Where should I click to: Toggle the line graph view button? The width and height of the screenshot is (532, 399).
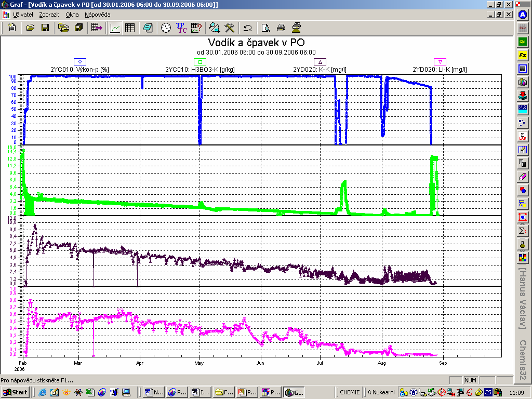coord(115,28)
